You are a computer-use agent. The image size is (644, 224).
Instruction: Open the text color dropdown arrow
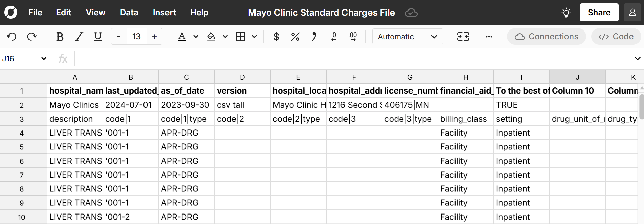[x=196, y=37]
